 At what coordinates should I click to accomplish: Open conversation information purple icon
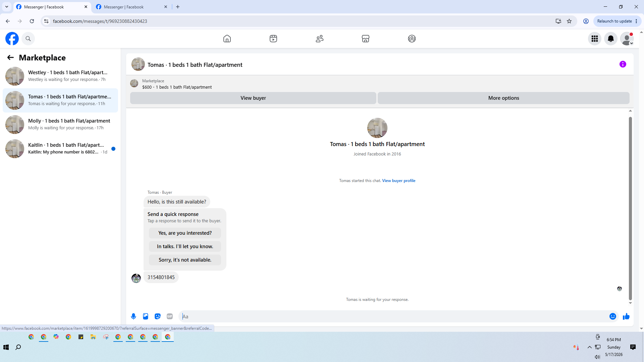[x=623, y=64]
